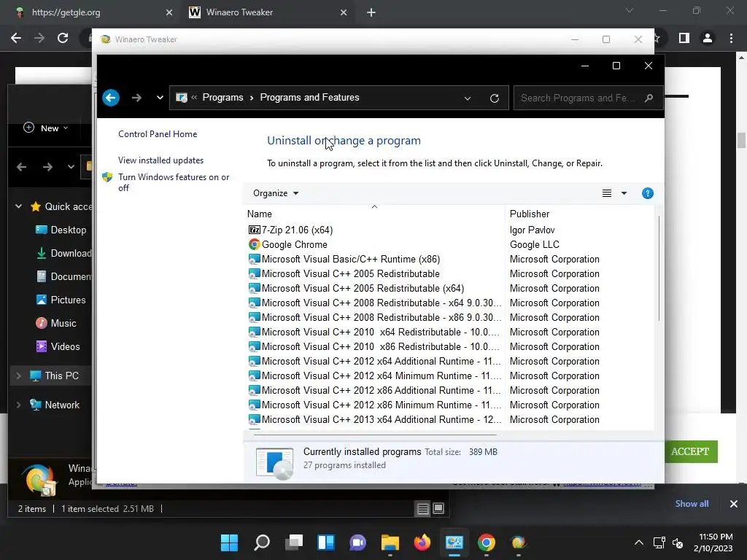The height and width of the screenshot is (560, 747).
Task: Open Windows Start menu
Action: pos(229,542)
